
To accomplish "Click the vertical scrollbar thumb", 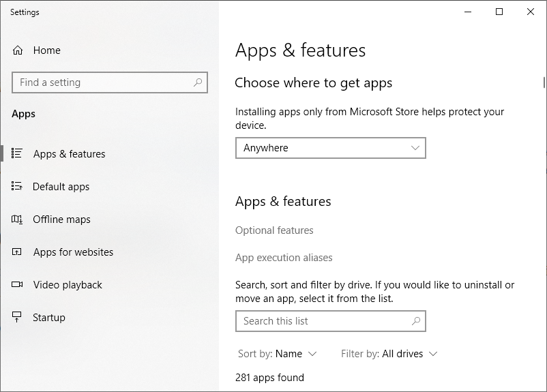I will (544, 82).
